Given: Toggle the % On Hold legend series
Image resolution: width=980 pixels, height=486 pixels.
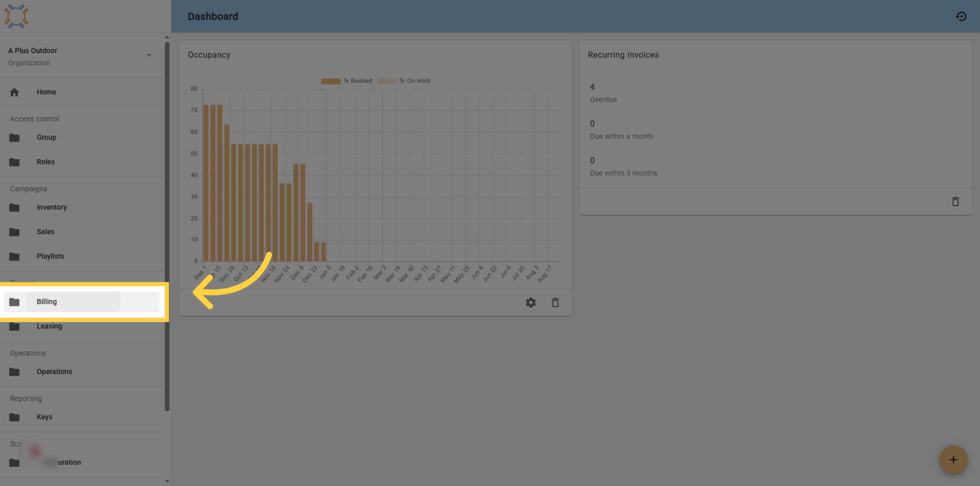Looking at the screenshot, I should tap(403, 81).
